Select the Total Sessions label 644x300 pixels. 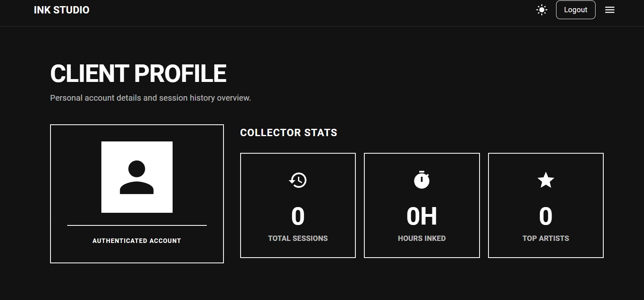[298, 238]
